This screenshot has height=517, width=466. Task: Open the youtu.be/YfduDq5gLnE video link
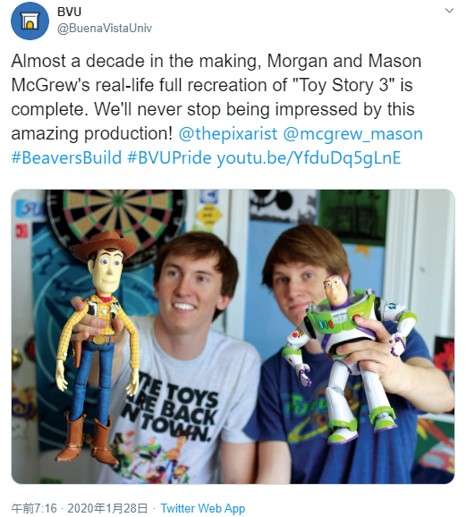pos(309,158)
